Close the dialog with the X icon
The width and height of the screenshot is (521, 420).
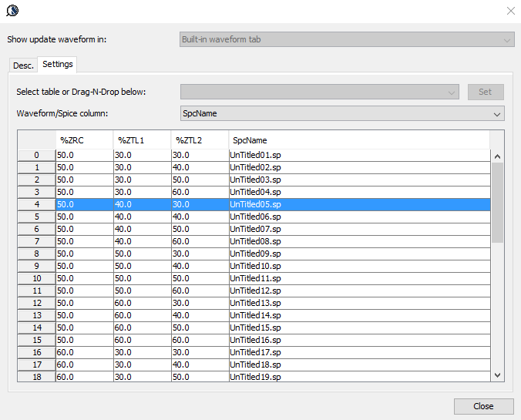510,11
